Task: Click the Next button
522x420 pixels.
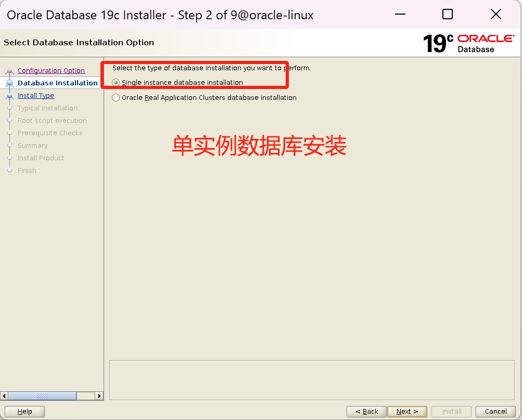Action: tap(407, 411)
